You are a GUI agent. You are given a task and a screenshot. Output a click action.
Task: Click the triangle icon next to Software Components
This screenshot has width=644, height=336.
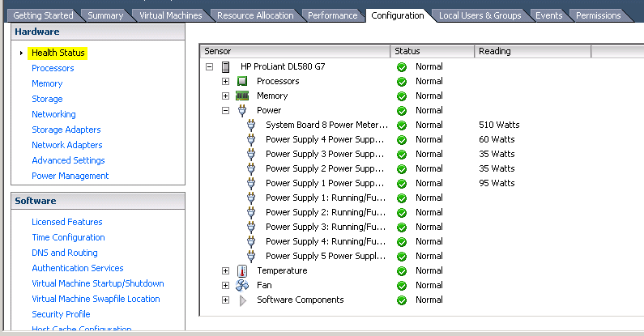(x=243, y=300)
